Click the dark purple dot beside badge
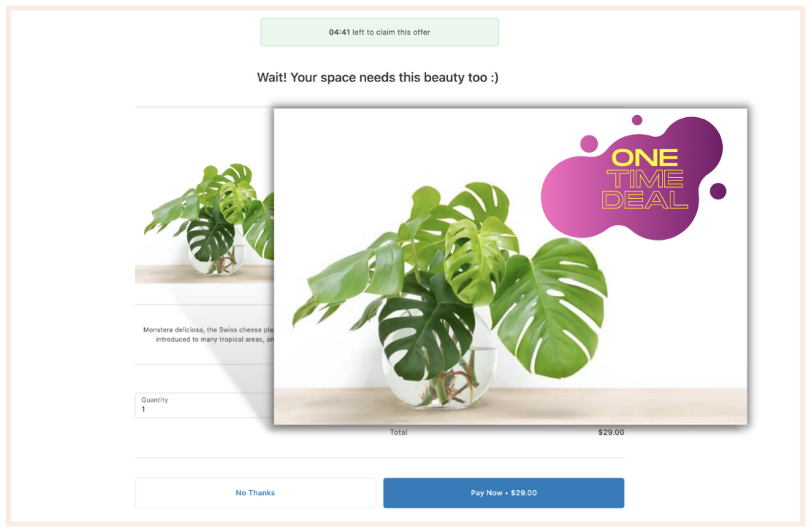The width and height of the screenshot is (812, 532). click(718, 191)
